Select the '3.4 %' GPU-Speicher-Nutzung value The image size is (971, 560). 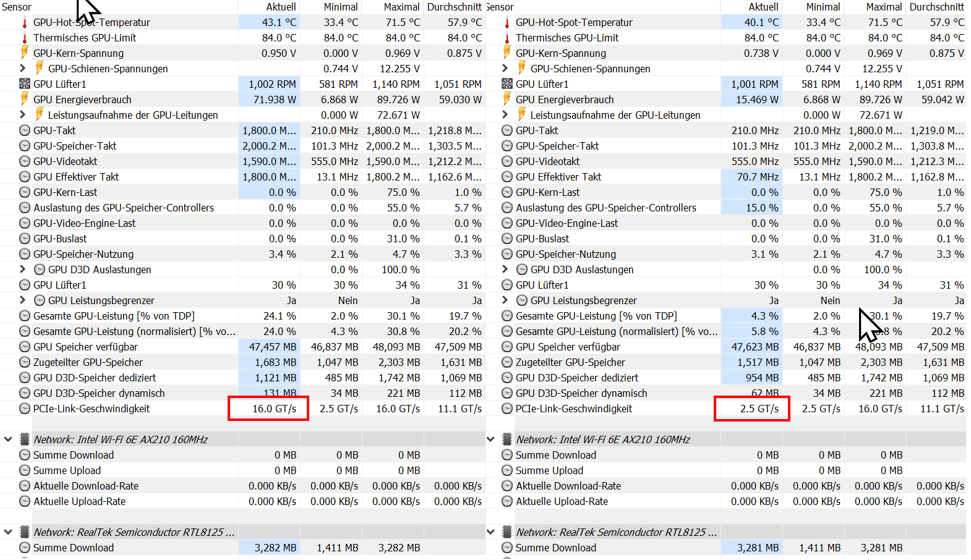pos(283,254)
